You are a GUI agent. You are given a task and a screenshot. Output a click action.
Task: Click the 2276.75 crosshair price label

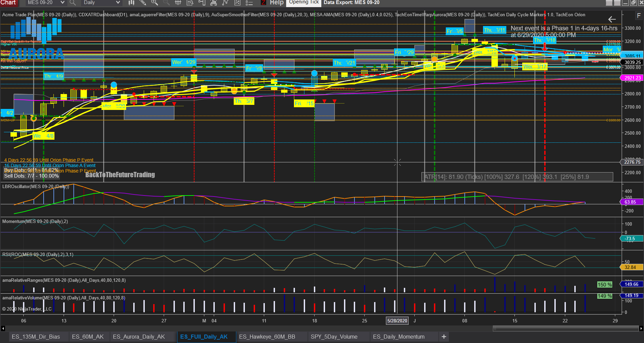click(x=632, y=162)
